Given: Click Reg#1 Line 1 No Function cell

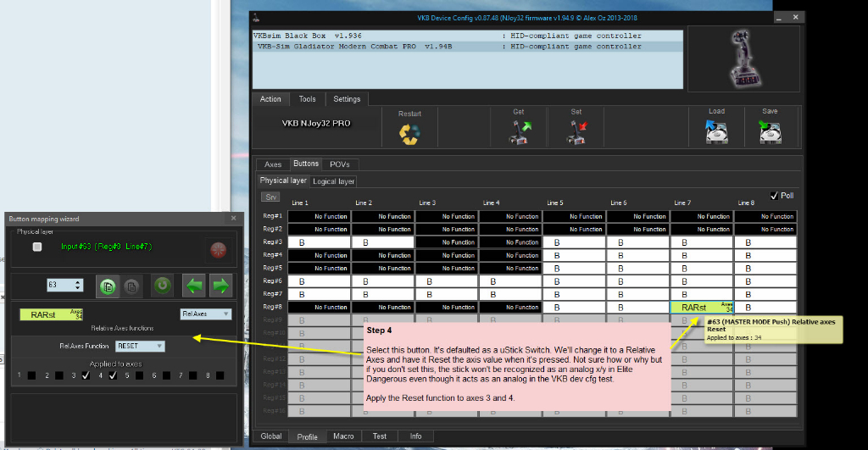Looking at the screenshot, I should [319, 216].
